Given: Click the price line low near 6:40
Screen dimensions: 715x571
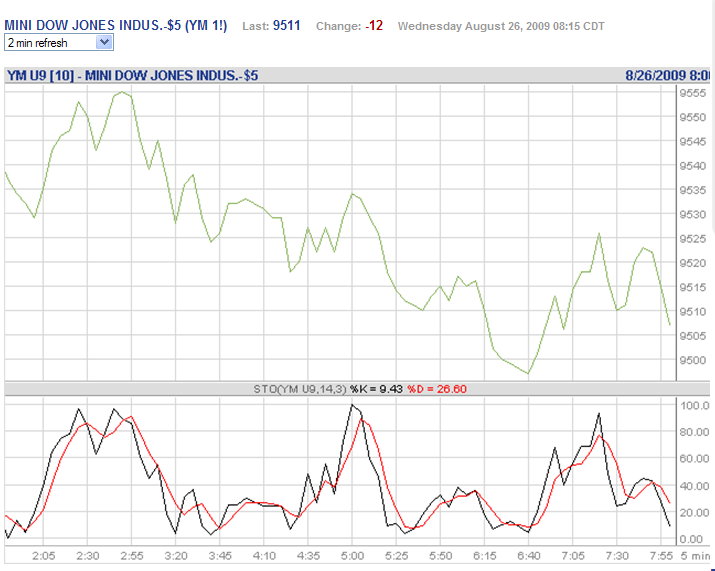Looking at the screenshot, I should [528, 373].
